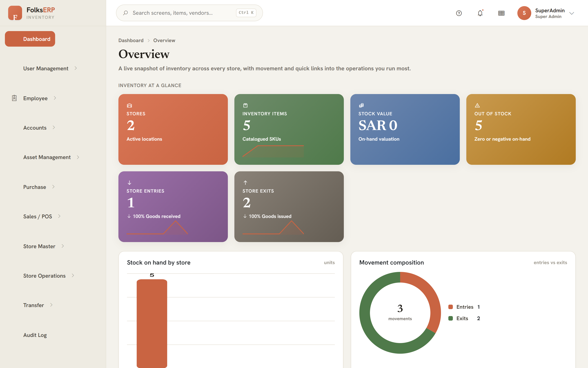
Task: Open Purchase in the sidebar
Action: tap(35, 187)
